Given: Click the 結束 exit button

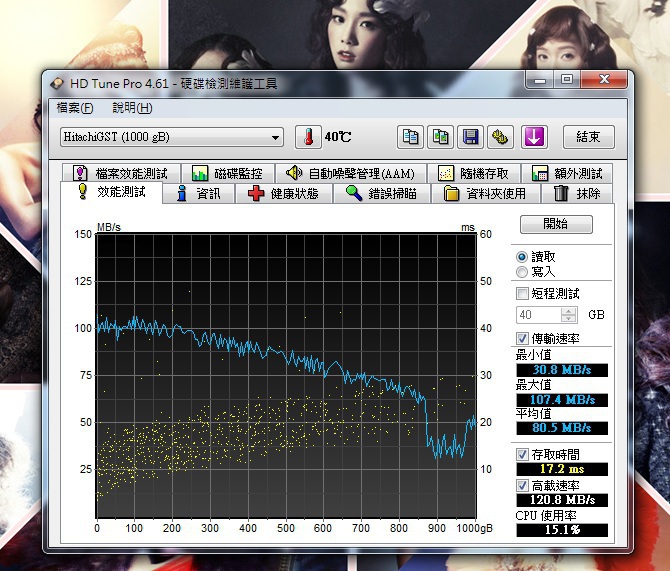Looking at the screenshot, I should pos(589,137).
